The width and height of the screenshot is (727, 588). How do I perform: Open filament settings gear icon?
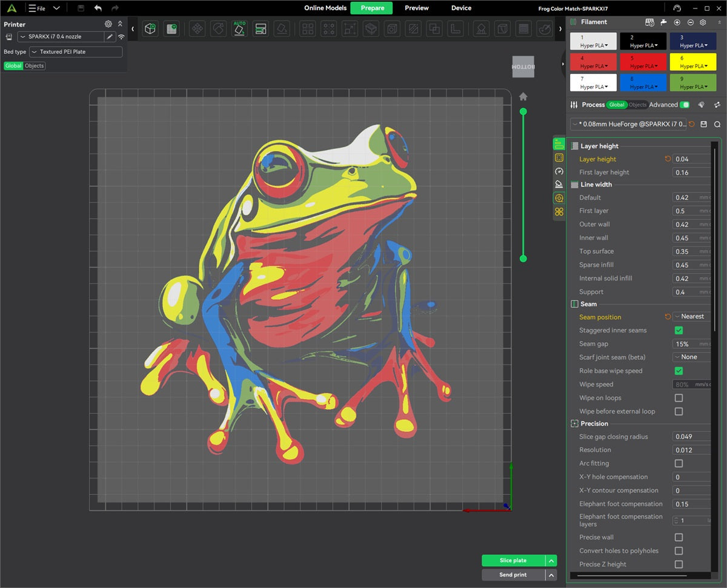[x=703, y=22]
